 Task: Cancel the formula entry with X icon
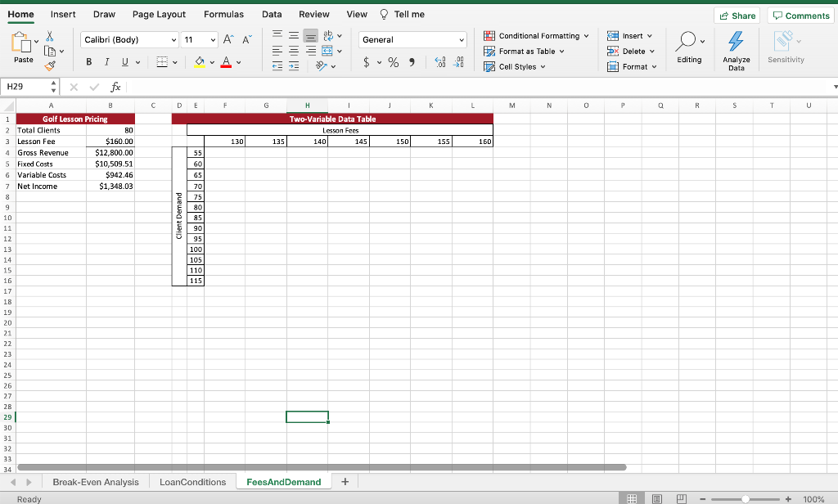tap(74, 87)
